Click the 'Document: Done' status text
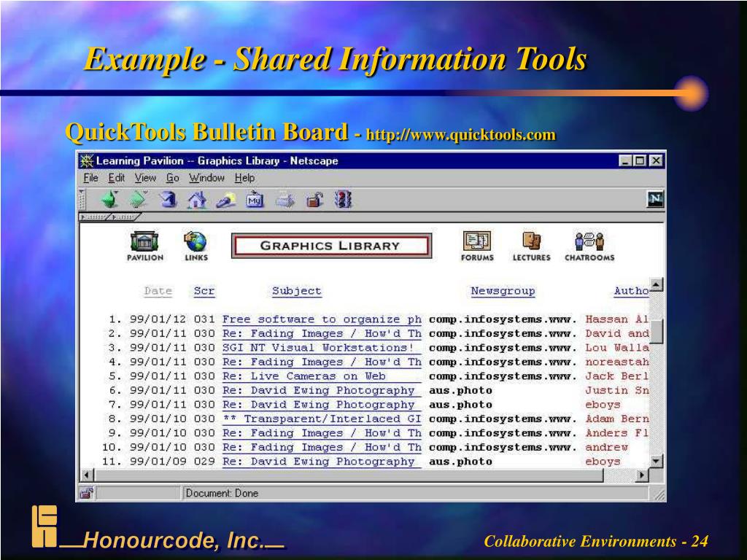This screenshot has width=747, height=560. [x=222, y=493]
